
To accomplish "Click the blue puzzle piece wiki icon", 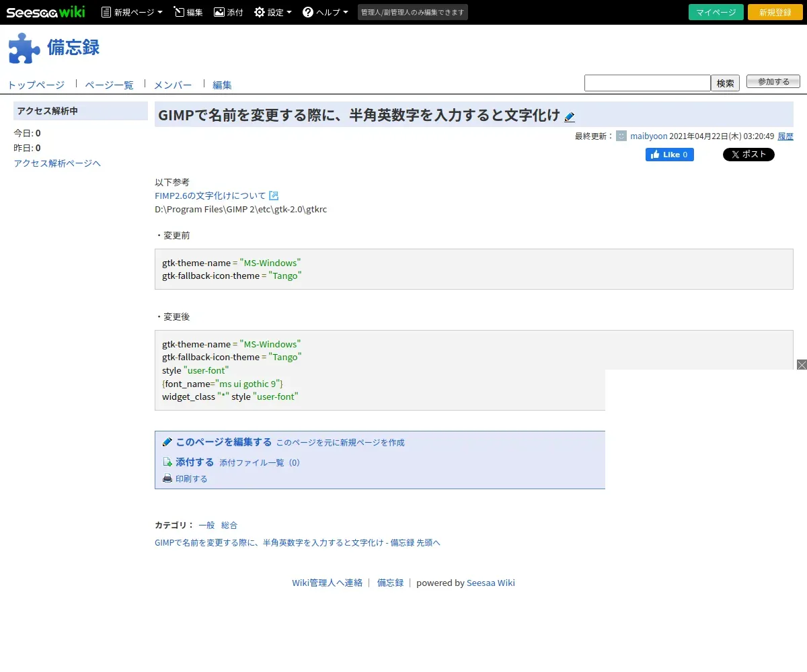I will pyautogui.click(x=24, y=48).
